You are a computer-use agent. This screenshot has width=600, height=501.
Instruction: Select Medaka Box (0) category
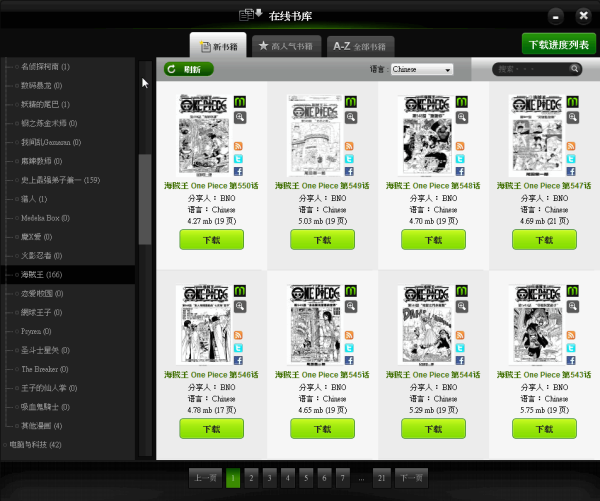45,218
